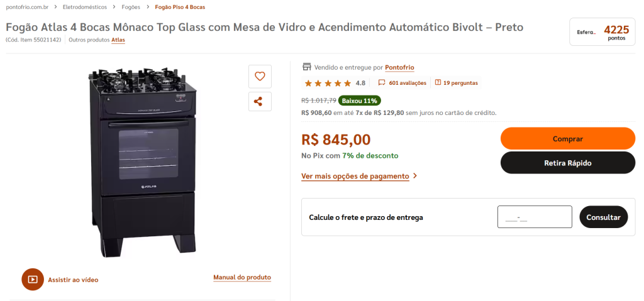Add product to favorites with heart icon
This screenshot has width=644, height=301.
(x=260, y=77)
